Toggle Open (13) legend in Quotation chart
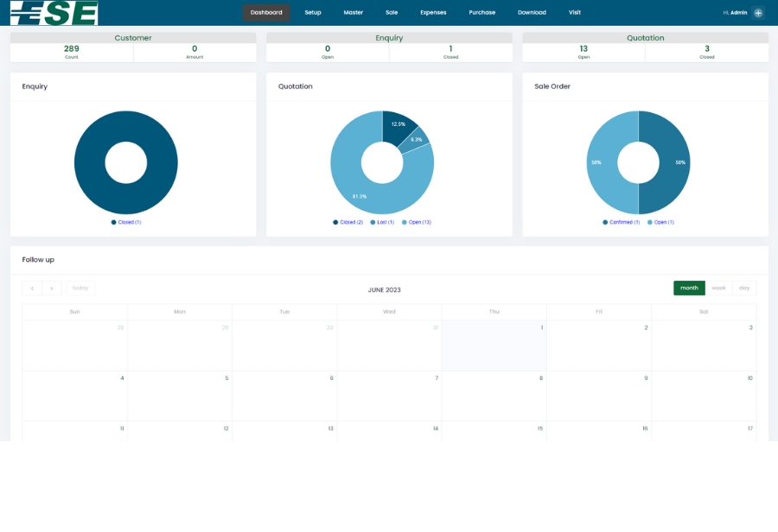This screenshot has width=778, height=532. tap(417, 222)
